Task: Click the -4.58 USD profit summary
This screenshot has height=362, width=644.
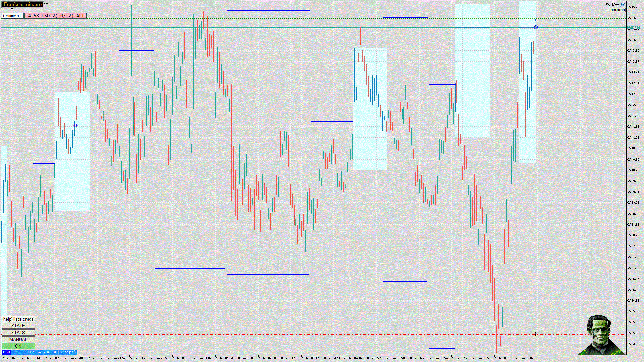Action: (x=55, y=16)
